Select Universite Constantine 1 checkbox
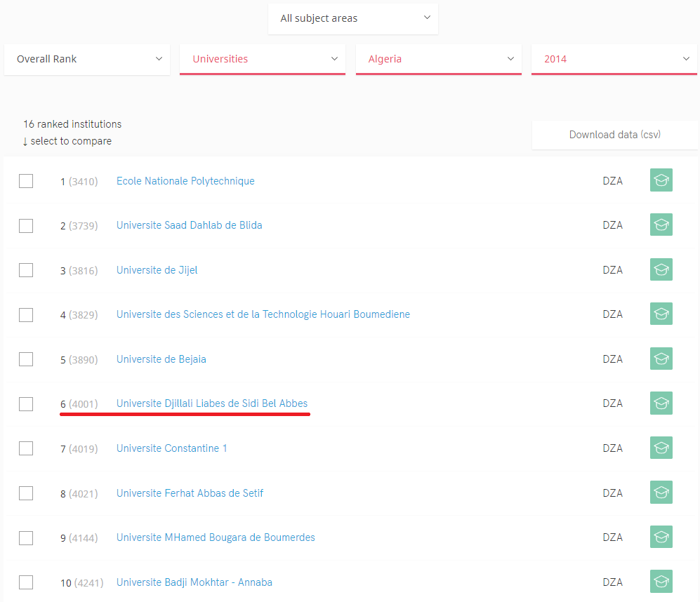Image resolution: width=700 pixels, height=602 pixels. [26, 448]
